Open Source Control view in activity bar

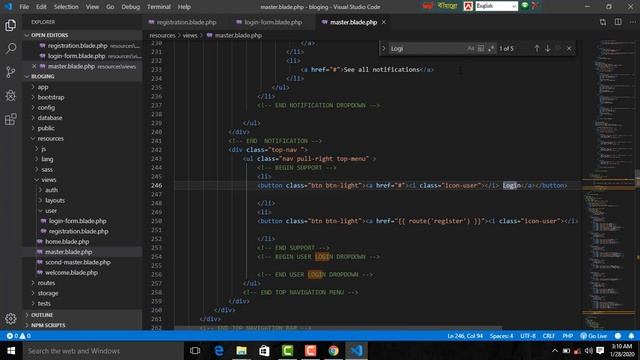(x=11, y=72)
